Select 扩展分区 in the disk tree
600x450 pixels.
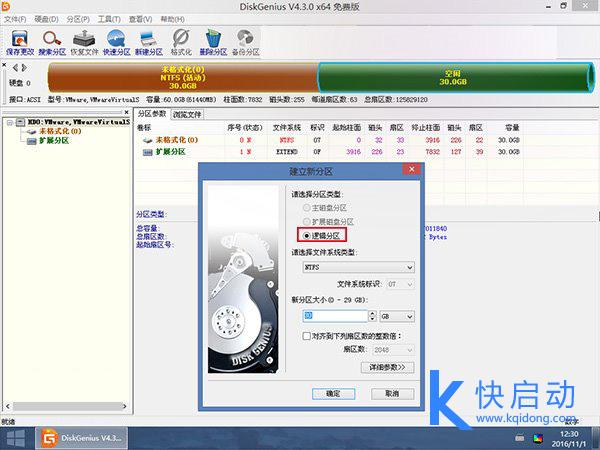pos(54,141)
